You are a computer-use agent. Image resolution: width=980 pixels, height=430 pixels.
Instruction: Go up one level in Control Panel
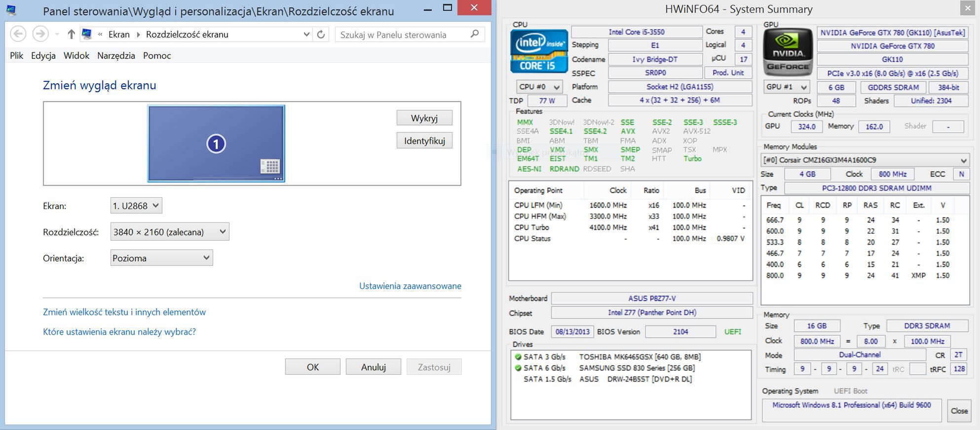point(72,34)
